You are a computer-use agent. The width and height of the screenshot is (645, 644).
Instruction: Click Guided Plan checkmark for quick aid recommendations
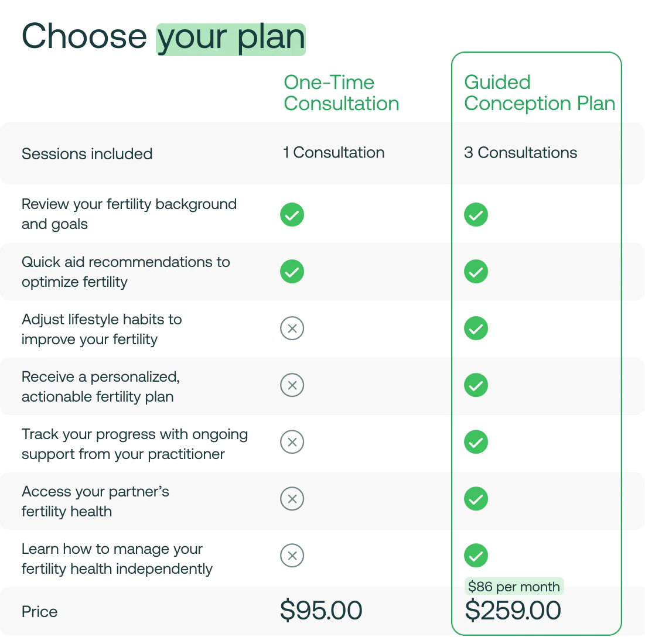click(x=476, y=272)
